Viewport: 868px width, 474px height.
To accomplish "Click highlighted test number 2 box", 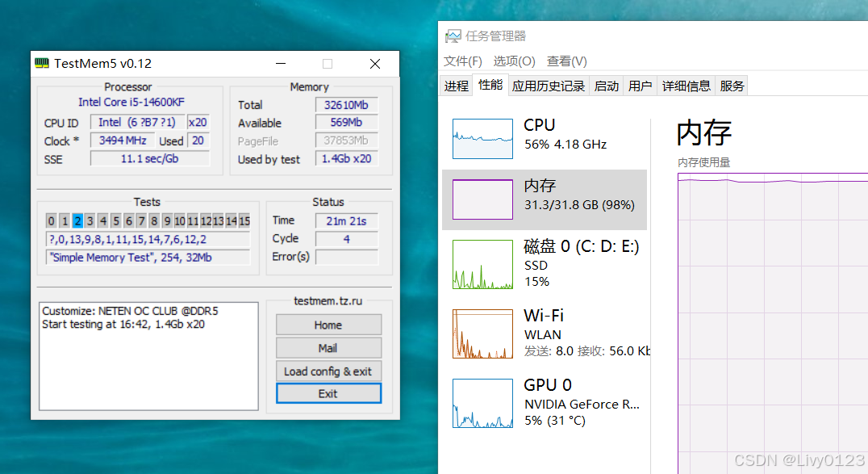I will (77, 221).
